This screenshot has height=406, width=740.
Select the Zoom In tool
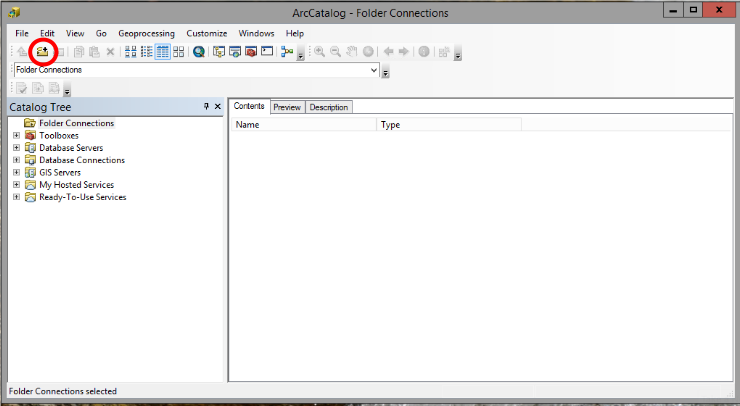pos(320,51)
